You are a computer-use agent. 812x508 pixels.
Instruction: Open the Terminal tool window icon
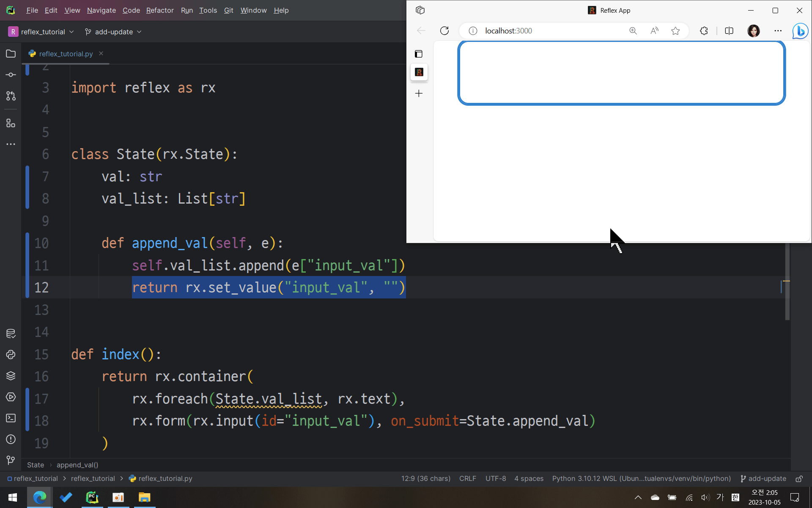11,418
